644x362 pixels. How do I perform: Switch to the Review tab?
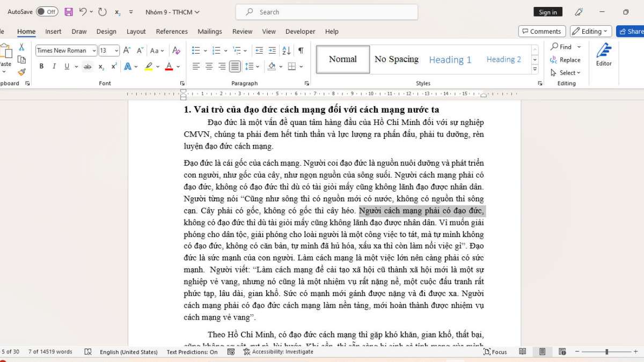coord(242,31)
